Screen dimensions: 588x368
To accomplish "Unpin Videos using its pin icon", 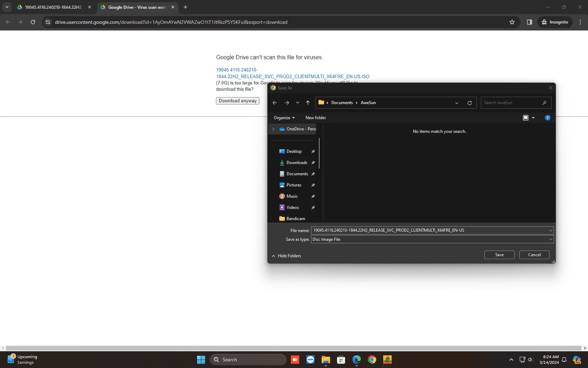I will tap(313, 207).
